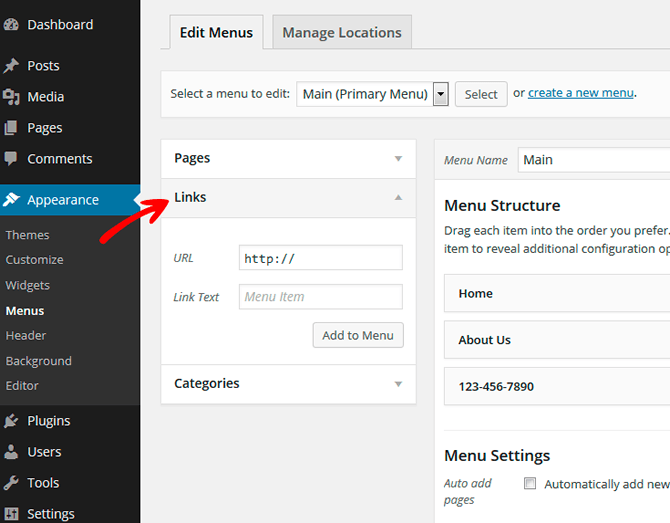Image resolution: width=670 pixels, height=523 pixels.
Task: Click the Pages icon in sidebar
Action: (x=11, y=128)
